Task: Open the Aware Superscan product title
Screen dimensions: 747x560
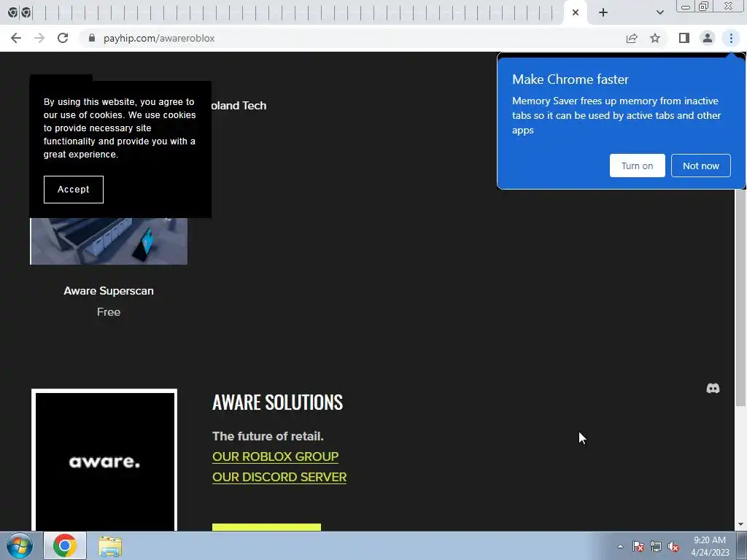Action: pos(109,291)
